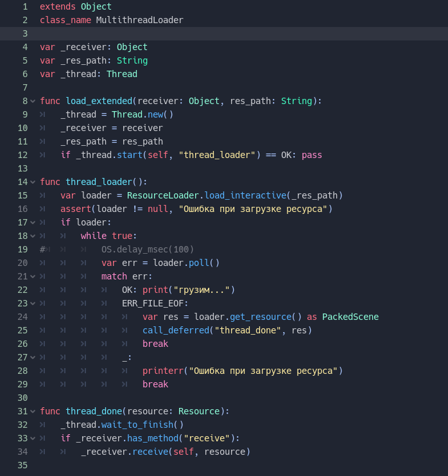
Task: Click 'ERR_FILE_EOF' match case
Action: (x=153, y=303)
